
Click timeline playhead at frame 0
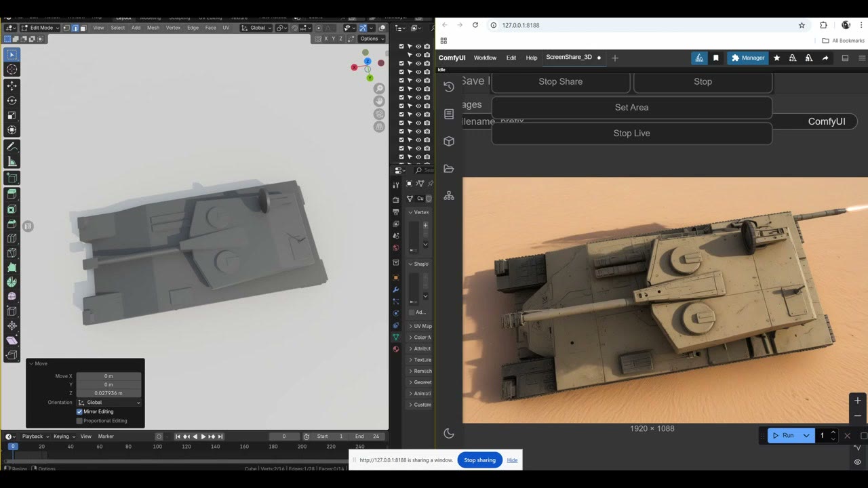(12, 447)
